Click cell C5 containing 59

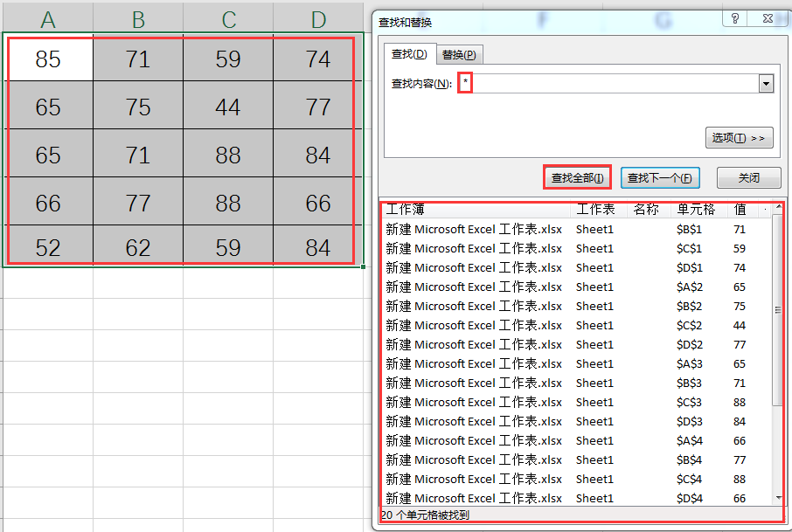click(x=228, y=245)
